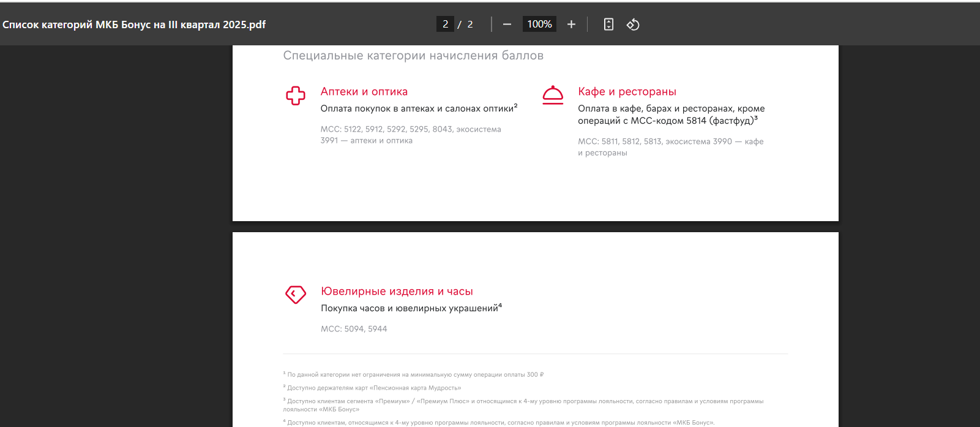Click footnote 2 'Пенсионная карта Мудрость'
The image size is (980, 427).
(372, 388)
